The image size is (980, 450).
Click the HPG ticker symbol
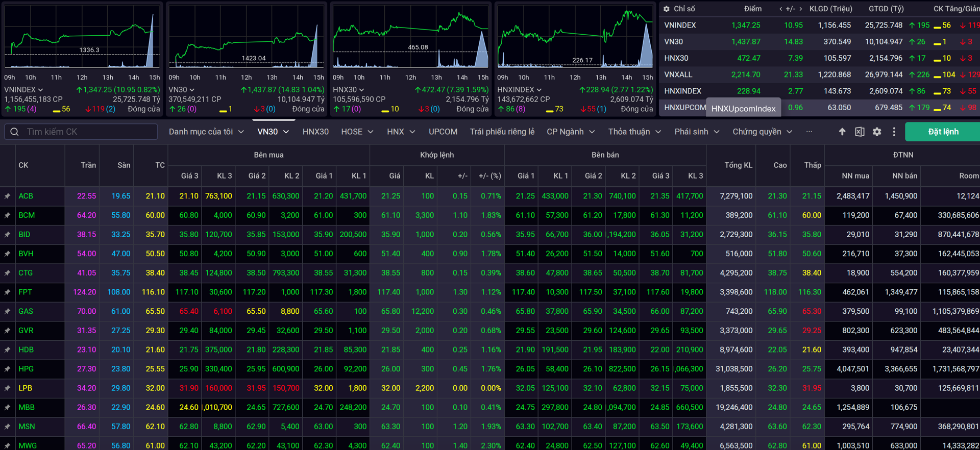tap(26, 369)
